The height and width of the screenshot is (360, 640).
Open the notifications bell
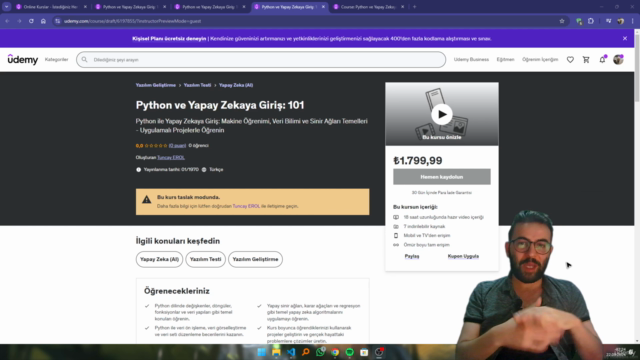point(602,60)
